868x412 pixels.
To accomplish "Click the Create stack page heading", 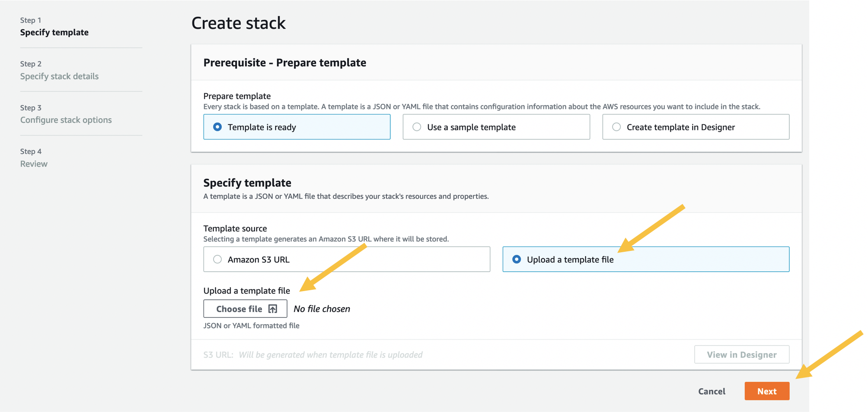I will point(238,23).
